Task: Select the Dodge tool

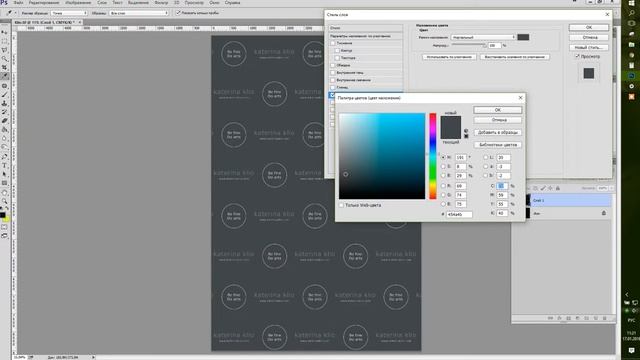Action: (4, 147)
